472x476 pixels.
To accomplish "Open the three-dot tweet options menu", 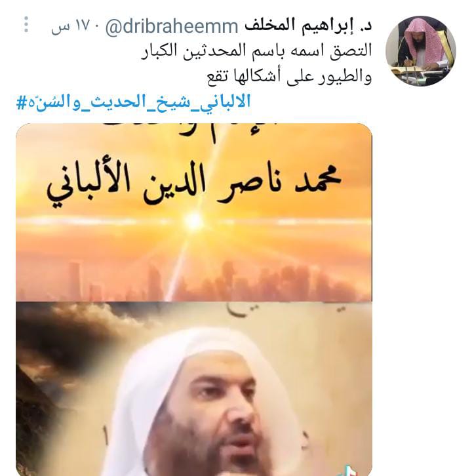I will click(x=26, y=25).
